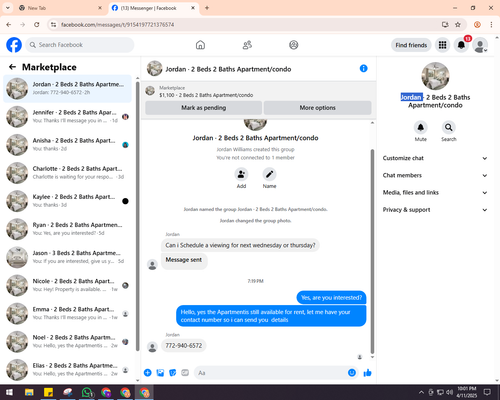This screenshot has width=500, height=400.
Task: Click the conversation list scrollbar
Action: click(x=138, y=216)
